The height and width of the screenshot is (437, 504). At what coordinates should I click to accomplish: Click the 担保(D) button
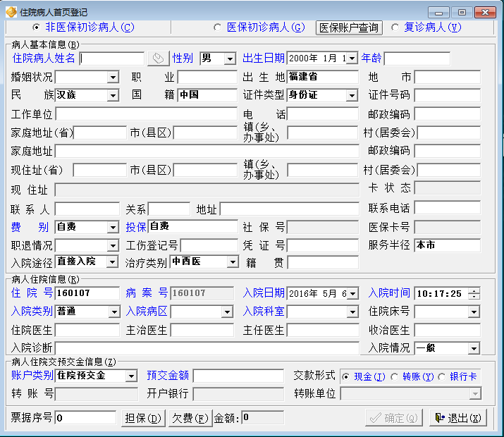143,418
